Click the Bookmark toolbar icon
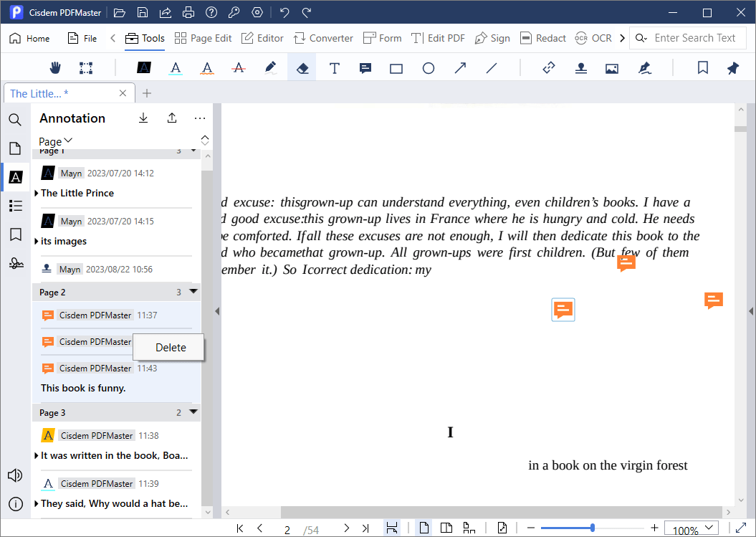The width and height of the screenshot is (756, 537). (702, 68)
